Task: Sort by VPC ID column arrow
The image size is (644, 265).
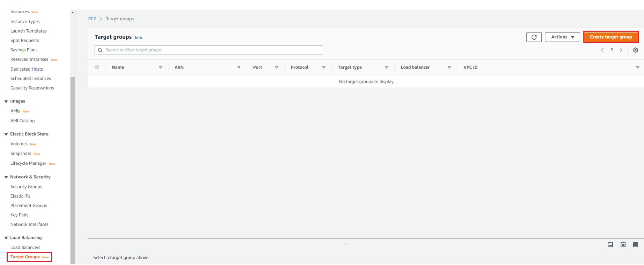Action: [x=637, y=67]
